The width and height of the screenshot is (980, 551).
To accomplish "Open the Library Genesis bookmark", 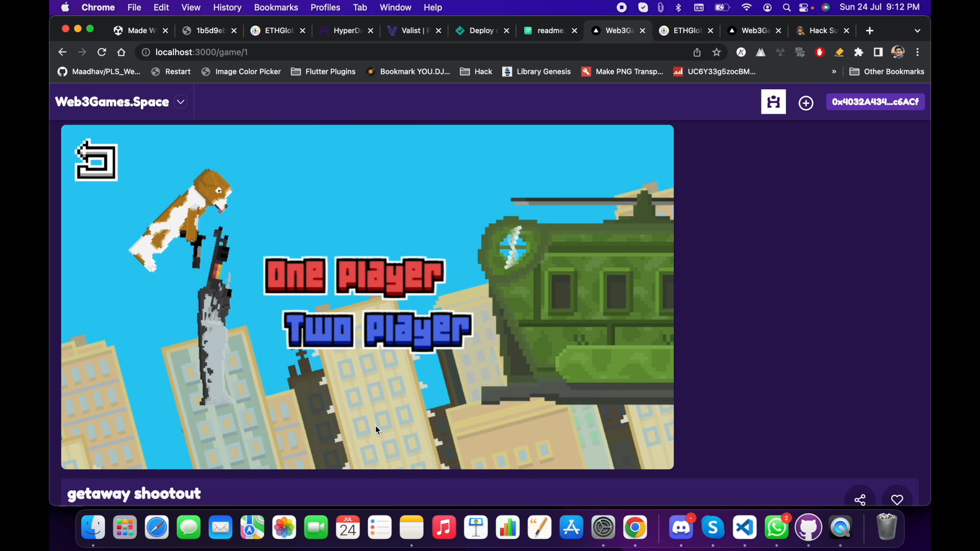I will tap(536, 72).
